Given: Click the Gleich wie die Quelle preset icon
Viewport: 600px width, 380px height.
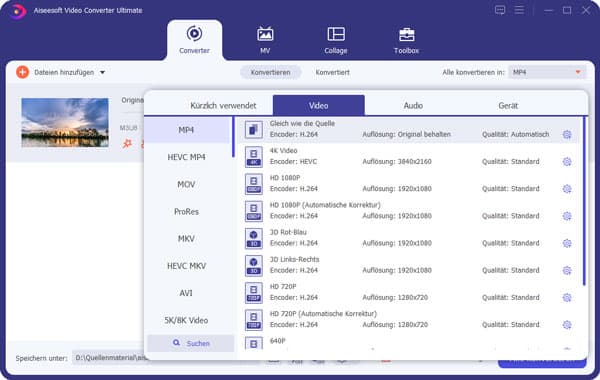Looking at the screenshot, I should pos(253,130).
